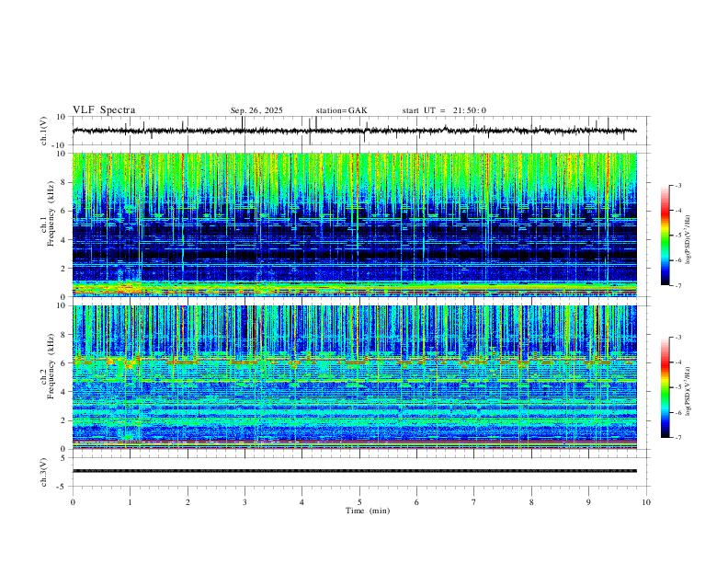The image size is (728, 563).
Task: Click the "-3" label on ch.1 color scale
Action: pos(677,185)
